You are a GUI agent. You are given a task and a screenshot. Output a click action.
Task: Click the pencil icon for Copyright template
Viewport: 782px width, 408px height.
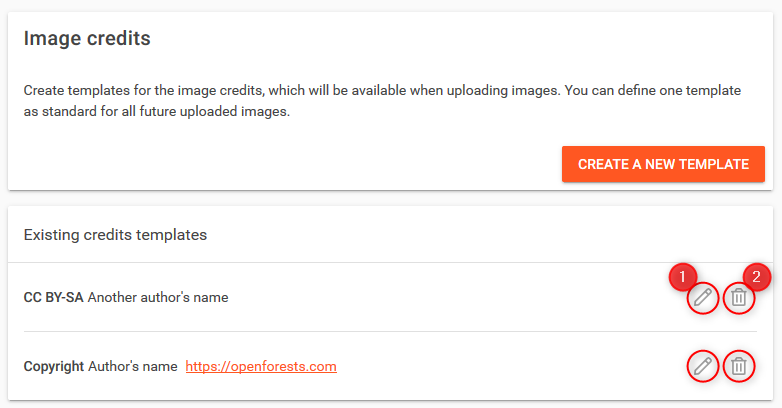tap(704, 367)
